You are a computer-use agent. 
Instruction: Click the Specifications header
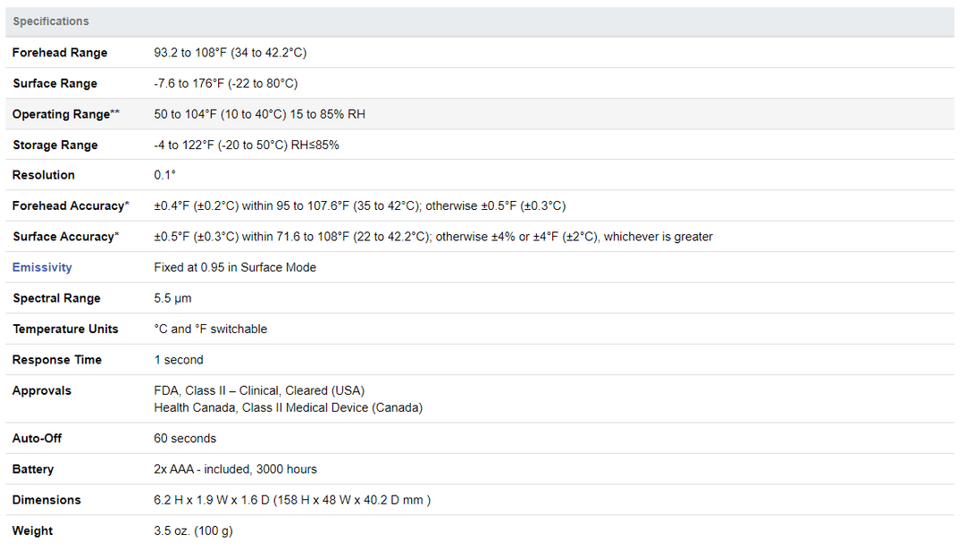pos(51,21)
